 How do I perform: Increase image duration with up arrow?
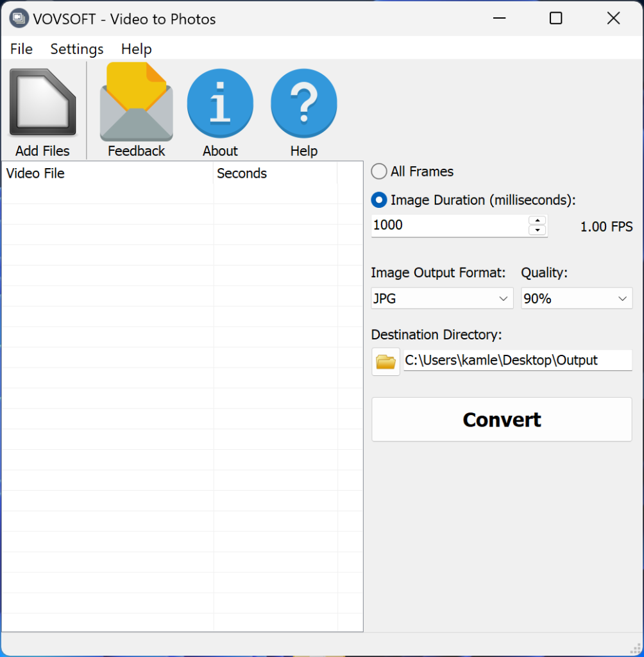[537, 220]
